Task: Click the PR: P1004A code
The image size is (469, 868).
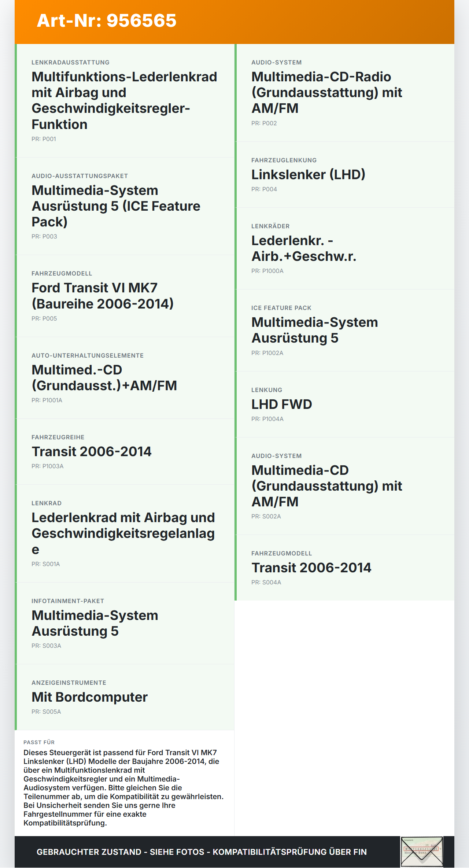Action: (267, 419)
